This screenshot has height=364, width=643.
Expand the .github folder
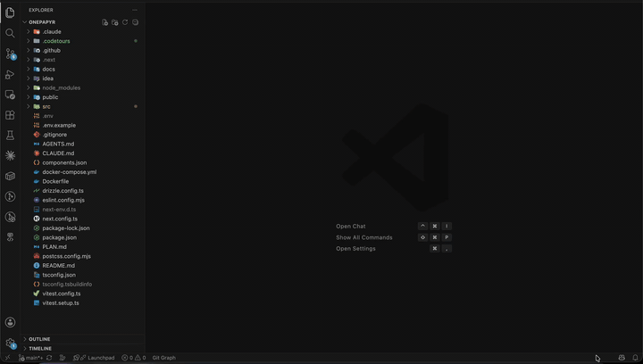[x=82, y=50]
